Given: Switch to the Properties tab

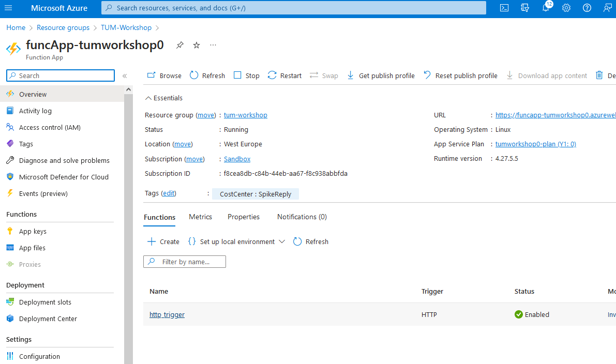Looking at the screenshot, I should [244, 217].
